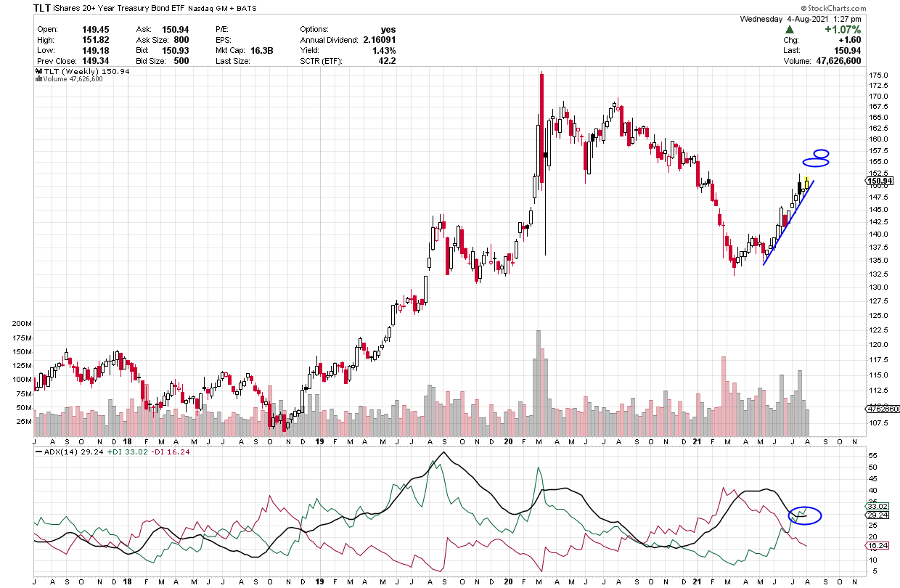
Task: Click the 33.02 tag on the ADX axis
Action: [x=877, y=506]
